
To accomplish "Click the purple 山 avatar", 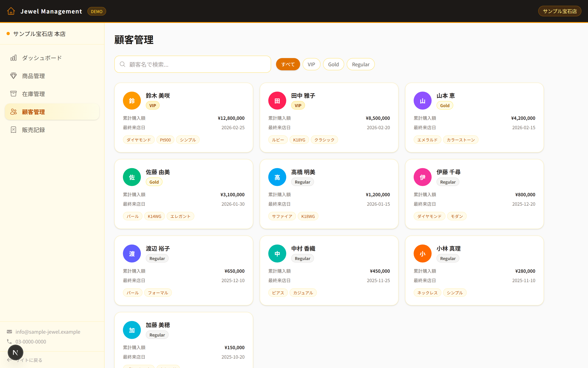I will click(x=423, y=101).
